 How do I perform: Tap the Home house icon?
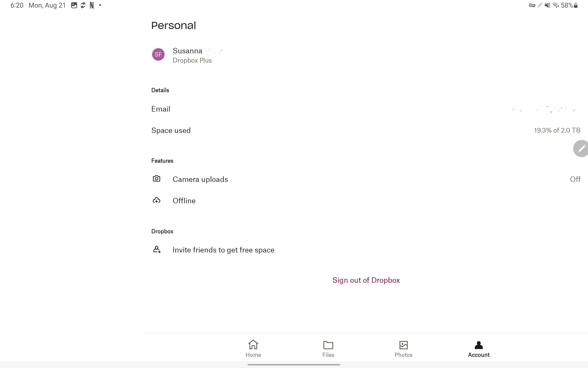[253, 345]
